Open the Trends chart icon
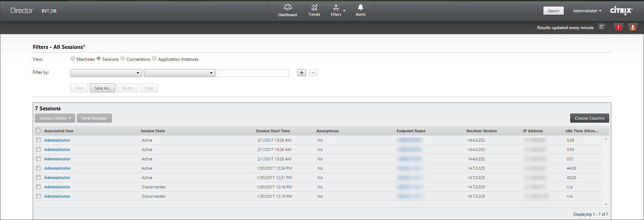The width and height of the screenshot is (644, 220). point(314,8)
